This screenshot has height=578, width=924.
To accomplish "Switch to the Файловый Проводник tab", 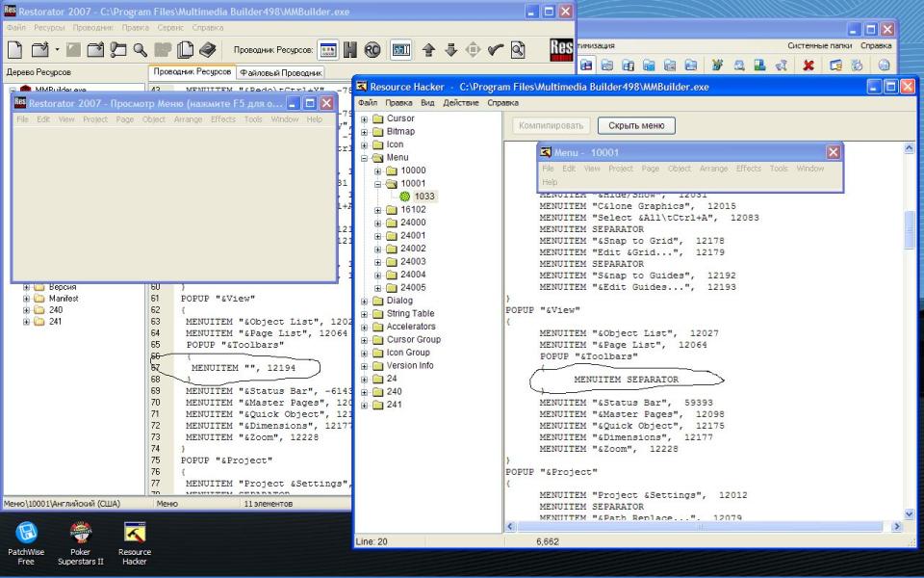I will pos(281,72).
